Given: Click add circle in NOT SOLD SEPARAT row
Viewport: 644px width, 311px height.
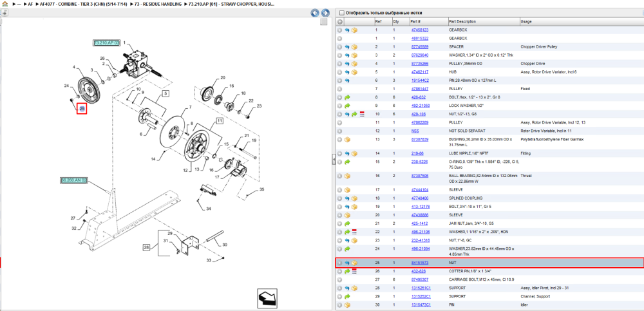Looking at the screenshot, I should (339, 131).
